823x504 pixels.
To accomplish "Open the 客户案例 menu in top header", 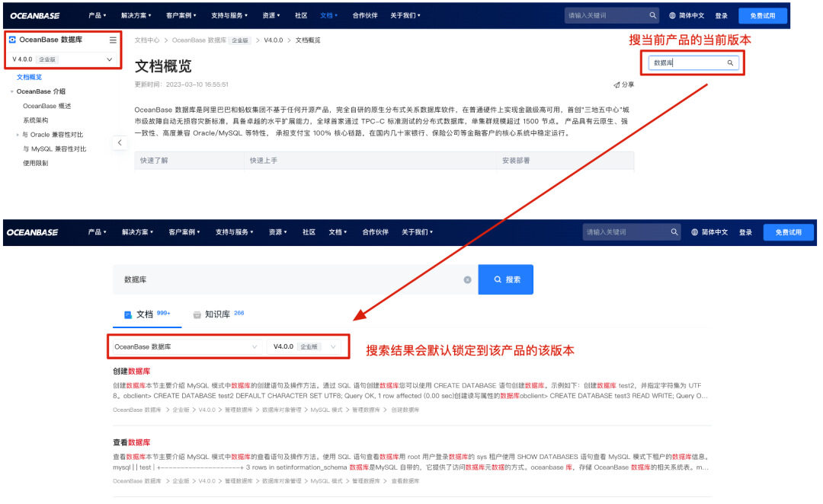I will click(181, 16).
